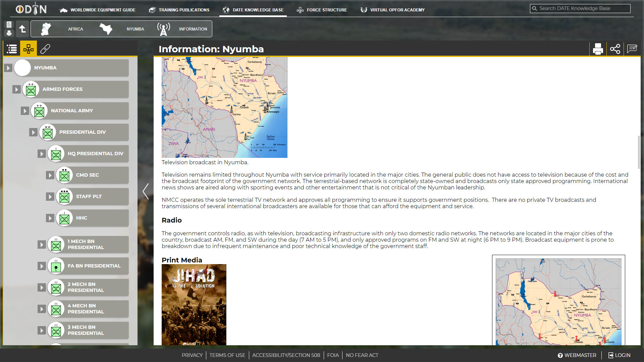
Task: Switch to the list view sidebar icon
Action: point(12,49)
